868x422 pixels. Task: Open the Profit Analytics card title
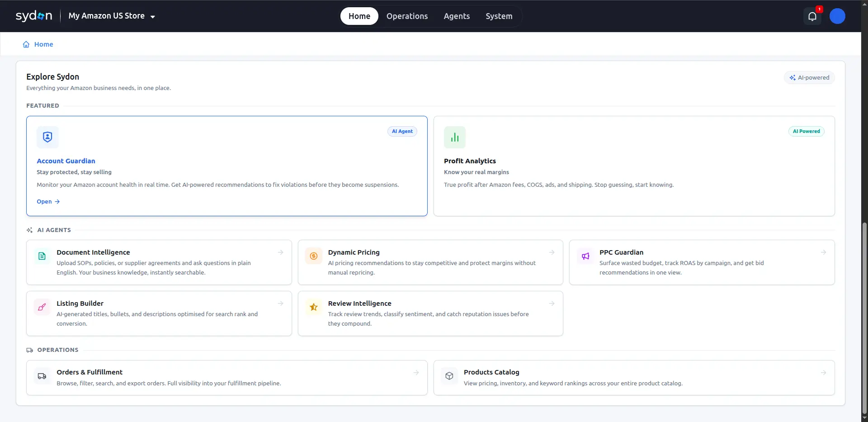pos(470,161)
